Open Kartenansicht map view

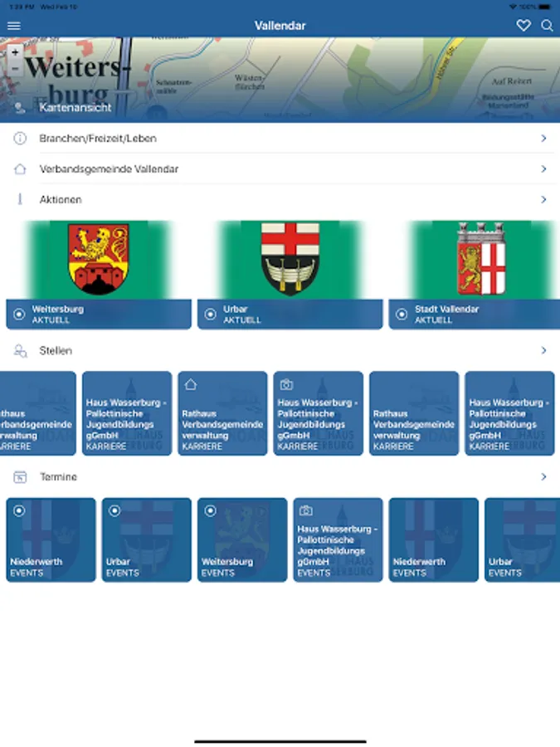tap(75, 108)
